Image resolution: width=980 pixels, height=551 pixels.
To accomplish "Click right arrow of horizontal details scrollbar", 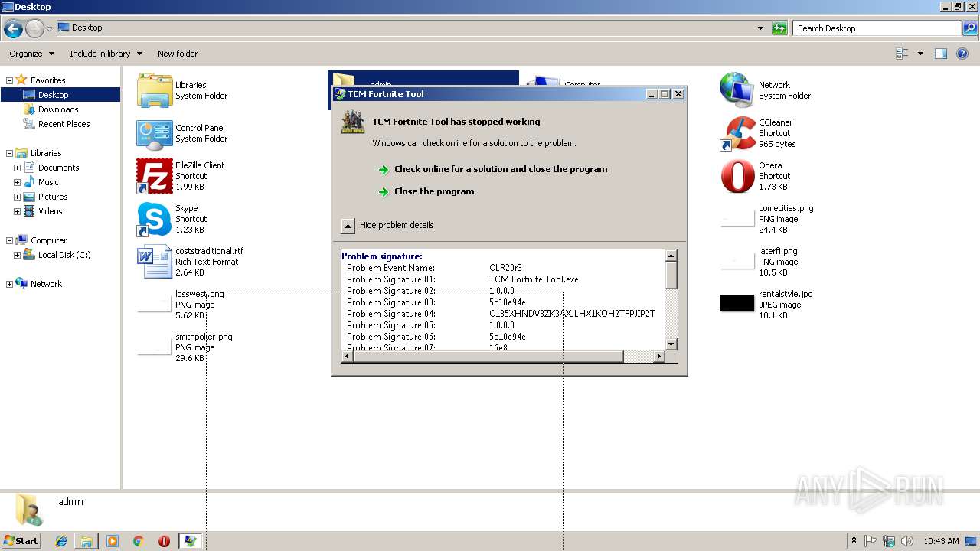I will coord(659,357).
